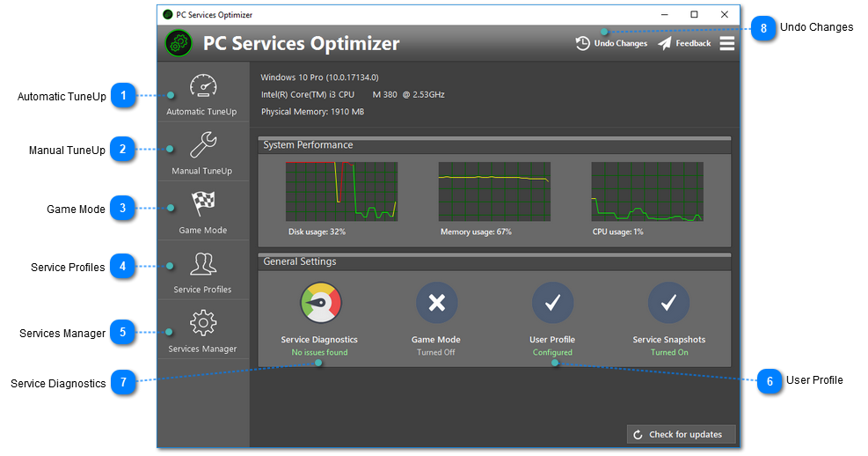Click the Service Snapshots label
Image resolution: width=868 pixels, height=456 pixels.
coord(669,340)
